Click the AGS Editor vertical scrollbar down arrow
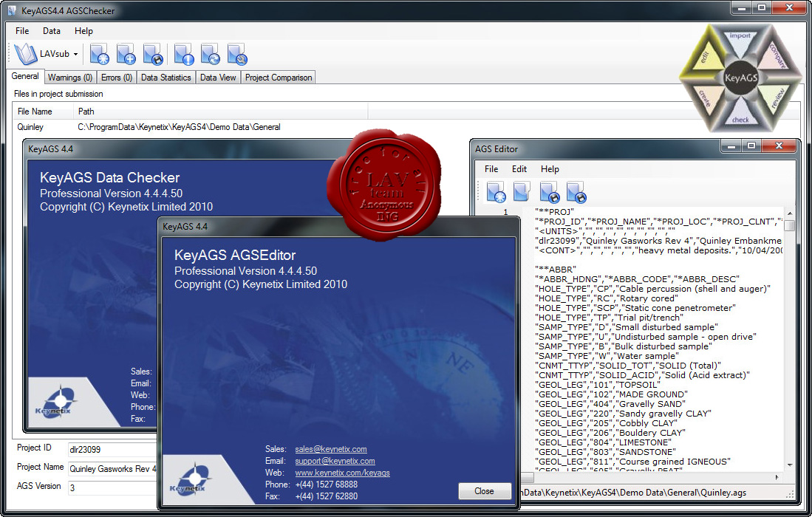The width and height of the screenshot is (812, 517). 789,465
